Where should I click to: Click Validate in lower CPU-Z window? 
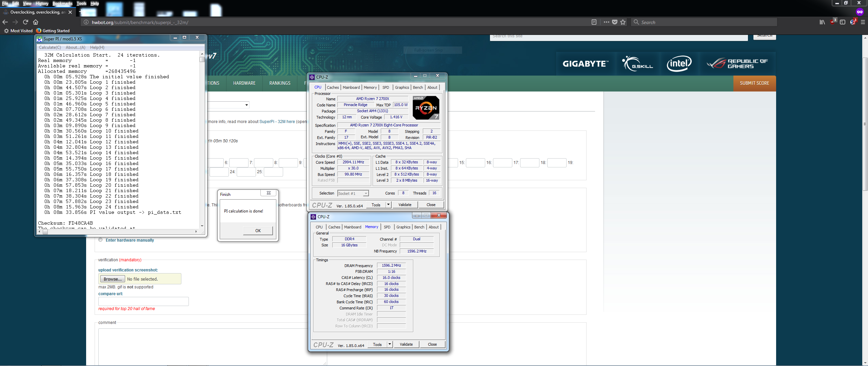click(406, 344)
